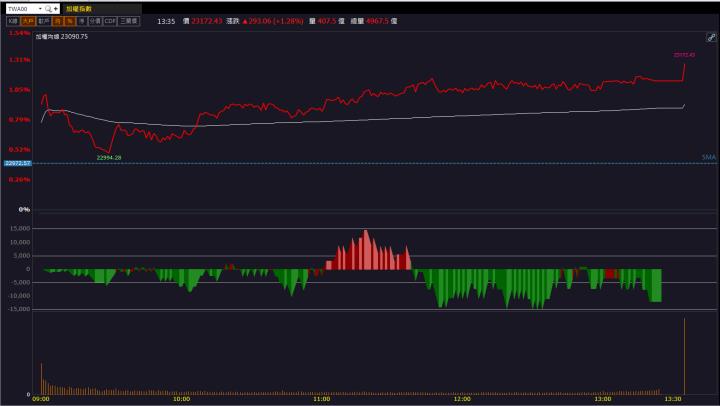Click the CDF button in toolbar

coord(110,20)
